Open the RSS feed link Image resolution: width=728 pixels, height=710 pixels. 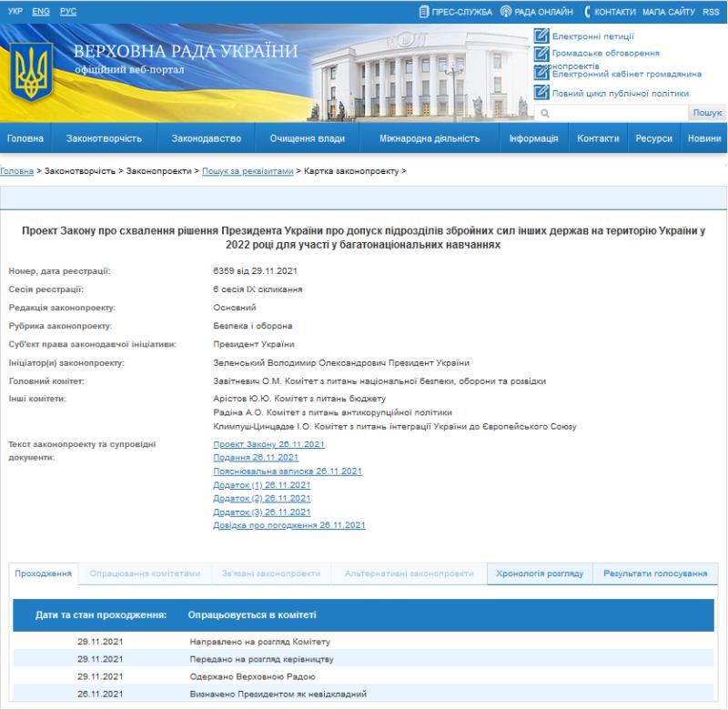pyautogui.click(x=711, y=12)
